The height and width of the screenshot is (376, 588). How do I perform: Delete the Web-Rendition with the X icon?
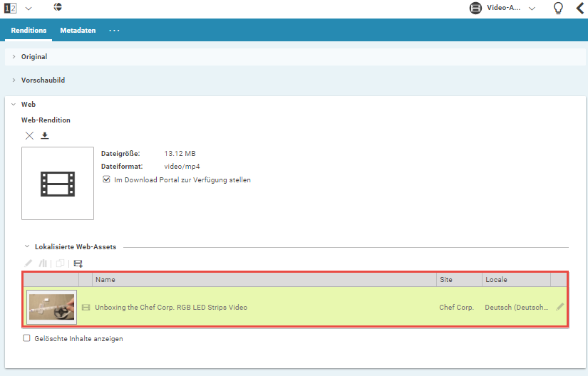point(29,135)
